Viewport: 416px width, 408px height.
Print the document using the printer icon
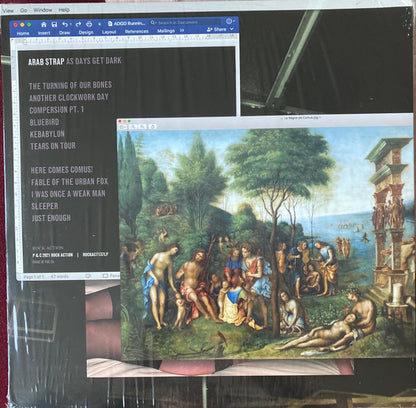click(x=89, y=24)
